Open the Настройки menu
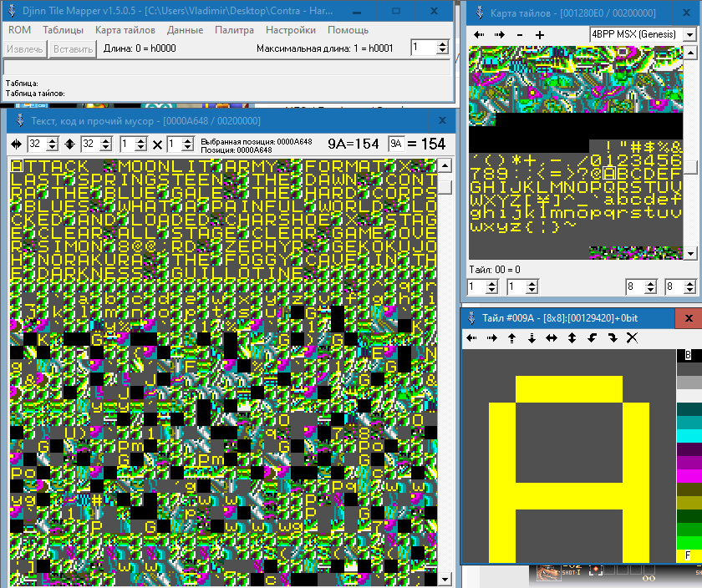Image resolution: width=702 pixels, height=588 pixels. pyautogui.click(x=291, y=30)
